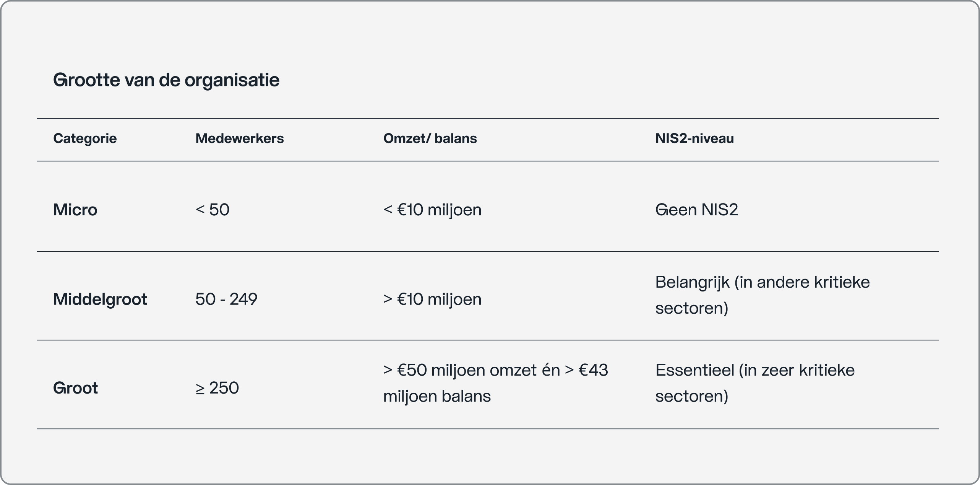This screenshot has height=485, width=980.
Task: Select the Categorie column header
Action: click(85, 138)
